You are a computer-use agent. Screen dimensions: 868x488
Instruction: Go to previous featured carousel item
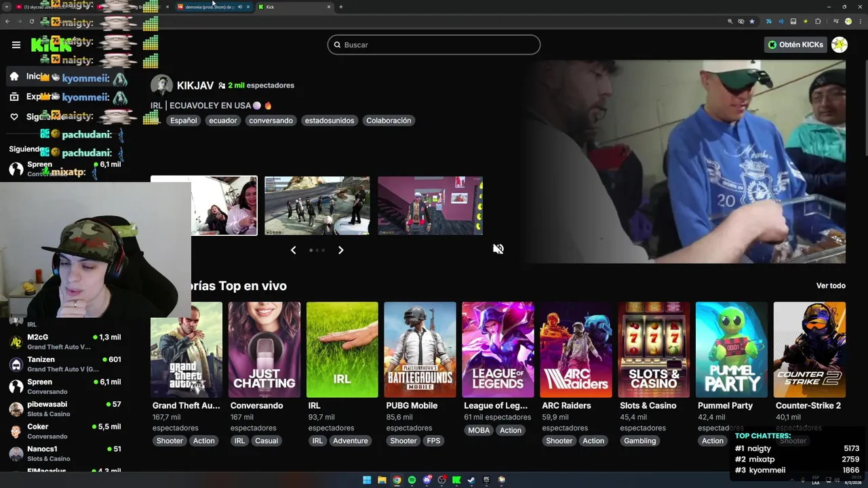[293, 250]
